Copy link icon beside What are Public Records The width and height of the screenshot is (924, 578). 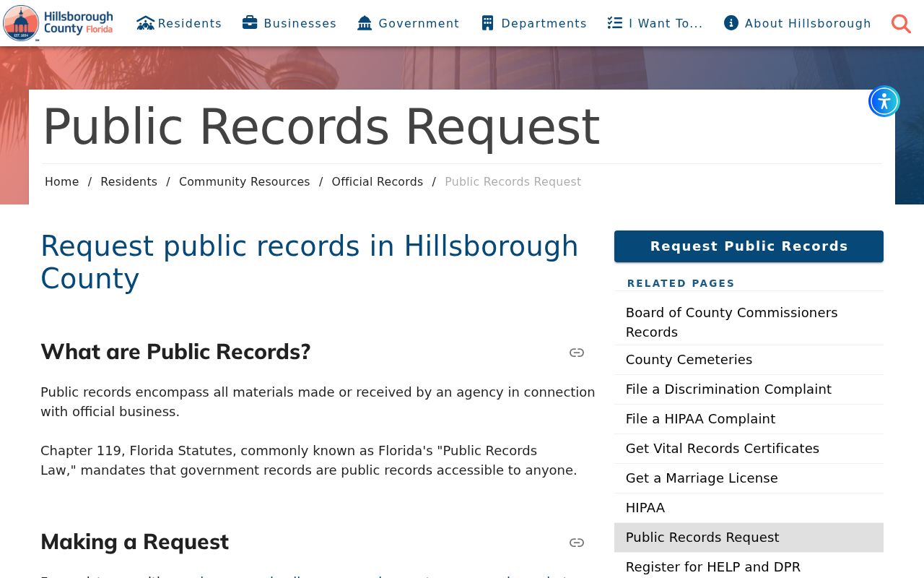point(577,353)
